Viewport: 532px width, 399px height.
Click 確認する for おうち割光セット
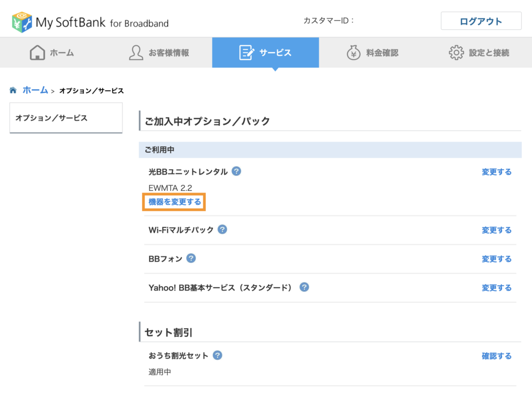[x=496, y=356]
